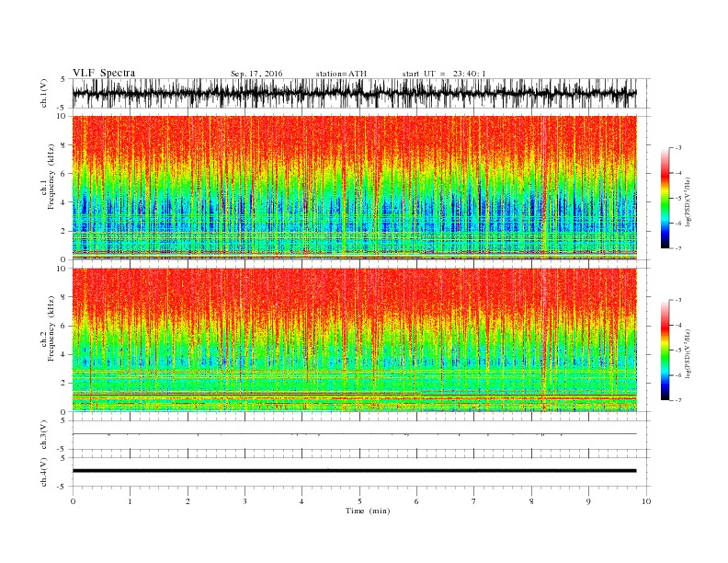The height and width of the screenshot is (563, 728).
Task: Click time axis tick label '5'
Action: pos(359,501)
